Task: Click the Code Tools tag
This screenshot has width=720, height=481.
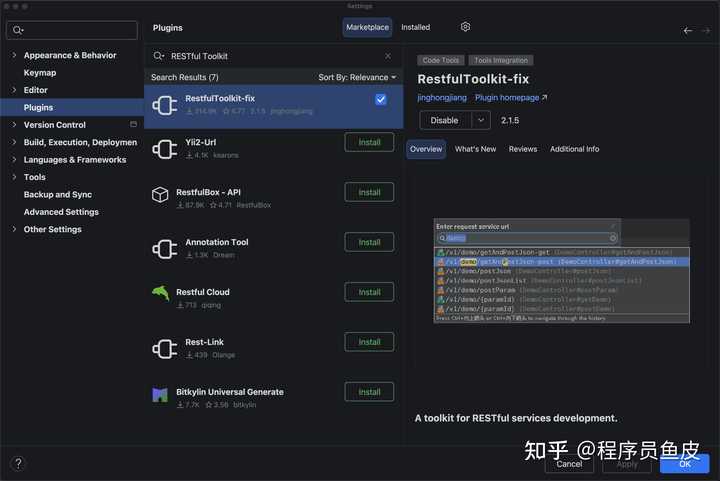Action: pyautogui.click(x=440, y=60)
